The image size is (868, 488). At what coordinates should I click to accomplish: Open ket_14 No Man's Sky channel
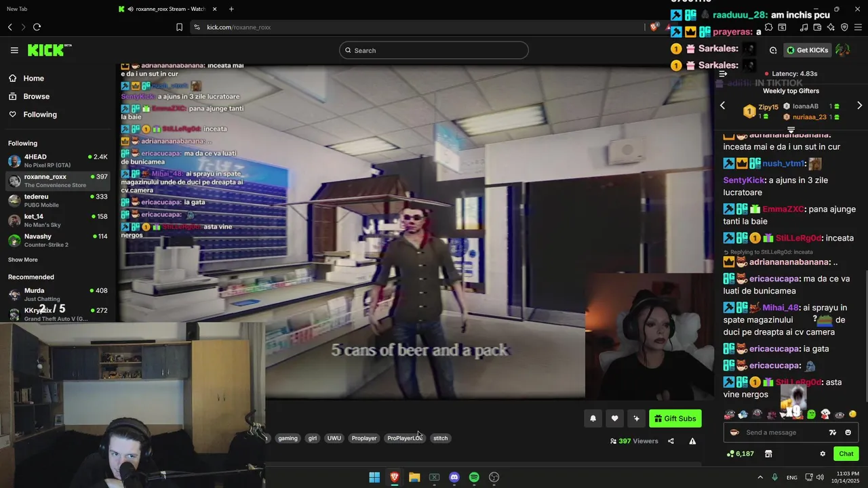(58, 220)
